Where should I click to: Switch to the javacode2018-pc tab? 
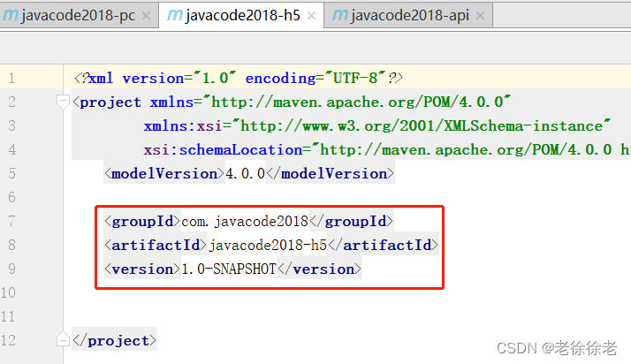point(79,16)
